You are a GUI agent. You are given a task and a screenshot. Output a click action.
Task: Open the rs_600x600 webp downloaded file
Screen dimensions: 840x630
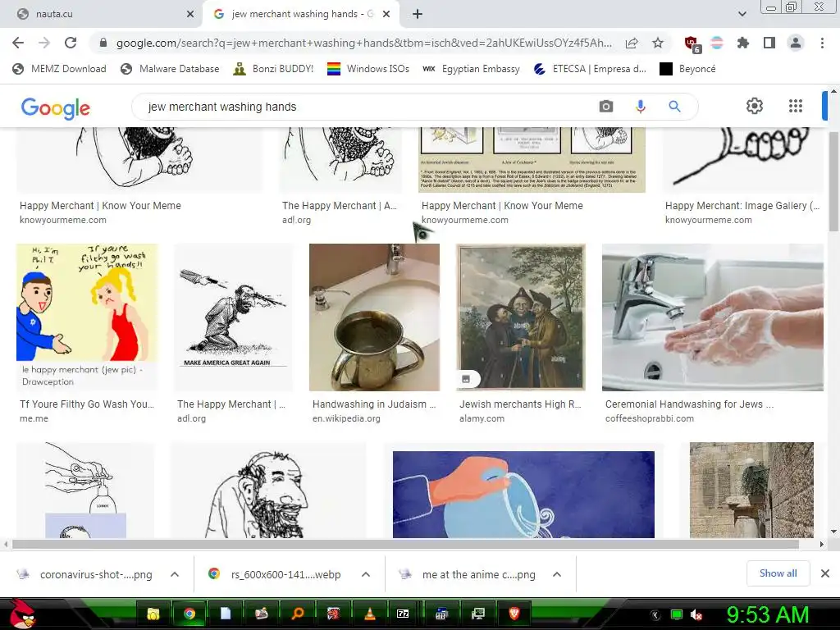(x=274, y=574)
